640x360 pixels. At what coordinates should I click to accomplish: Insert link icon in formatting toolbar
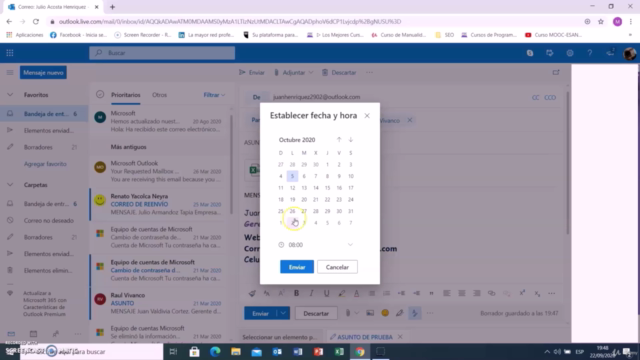pos(491,293)
